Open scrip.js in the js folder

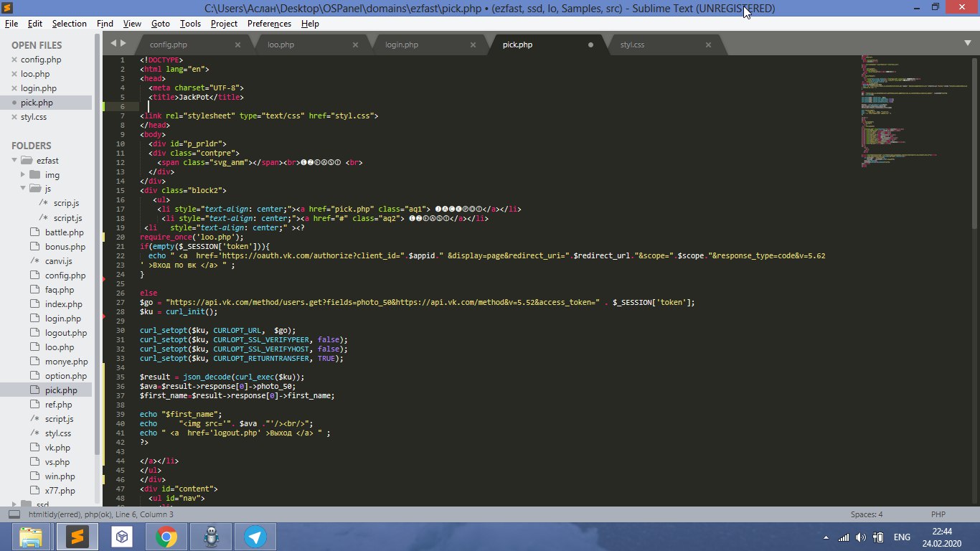66,204
